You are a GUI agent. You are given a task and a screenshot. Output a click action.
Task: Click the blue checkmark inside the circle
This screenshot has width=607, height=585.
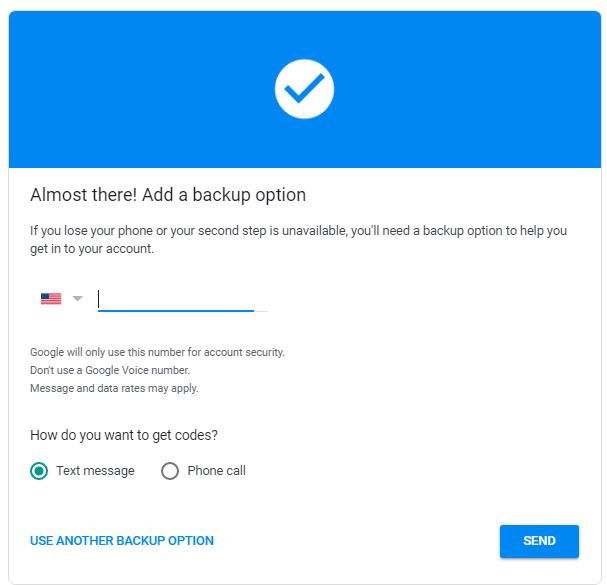pyautogui.click(x=304, y=89)
